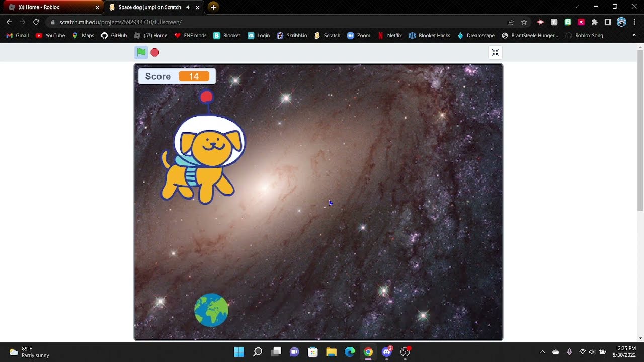Open the GitHub bookmark
This screenshot has width=644, height=362.
pyautogui.click(x=114, y=36)
